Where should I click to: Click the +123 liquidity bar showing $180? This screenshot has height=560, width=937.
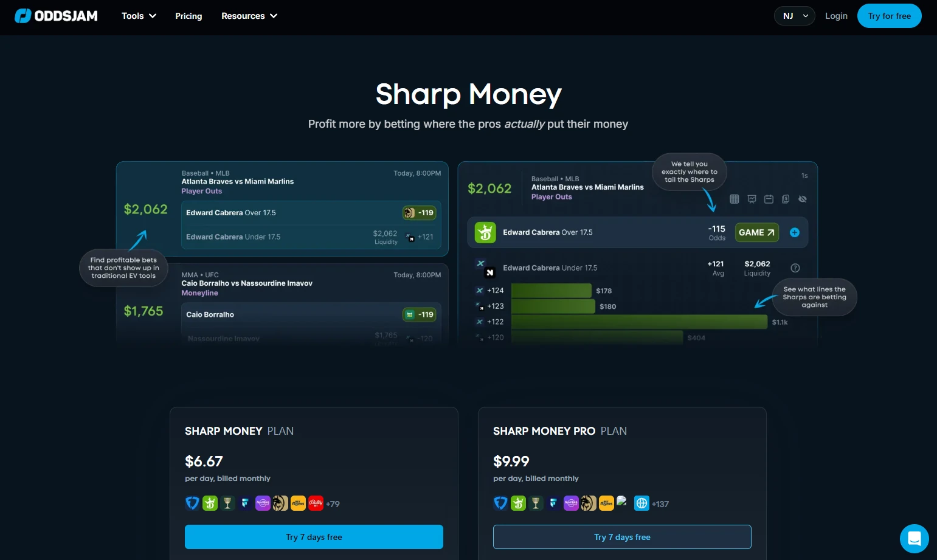point(553,306)
